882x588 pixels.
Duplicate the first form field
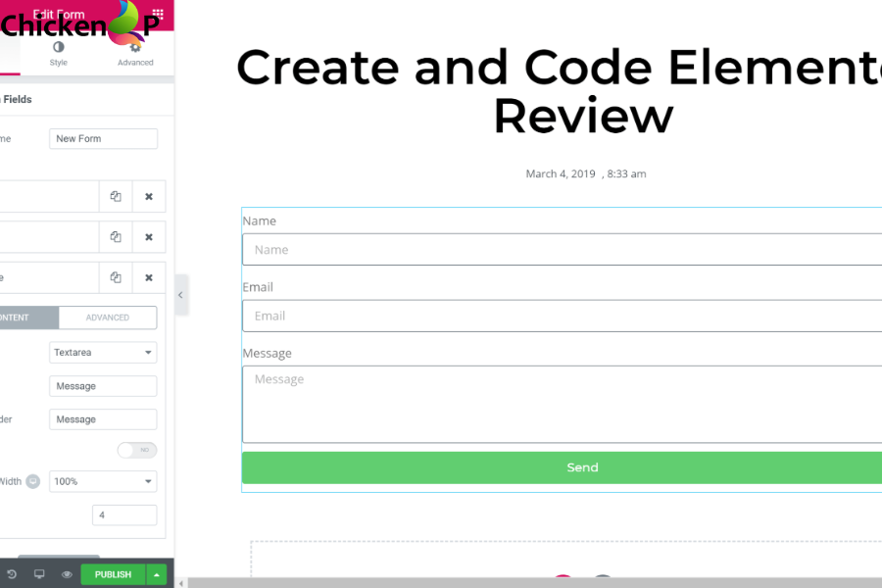[115, 196]
